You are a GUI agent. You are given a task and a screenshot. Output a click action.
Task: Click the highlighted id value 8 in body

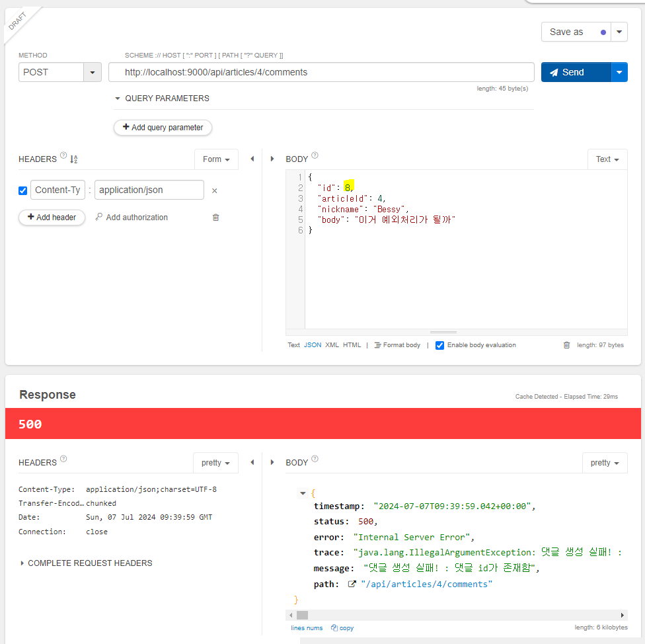point(348,188)
